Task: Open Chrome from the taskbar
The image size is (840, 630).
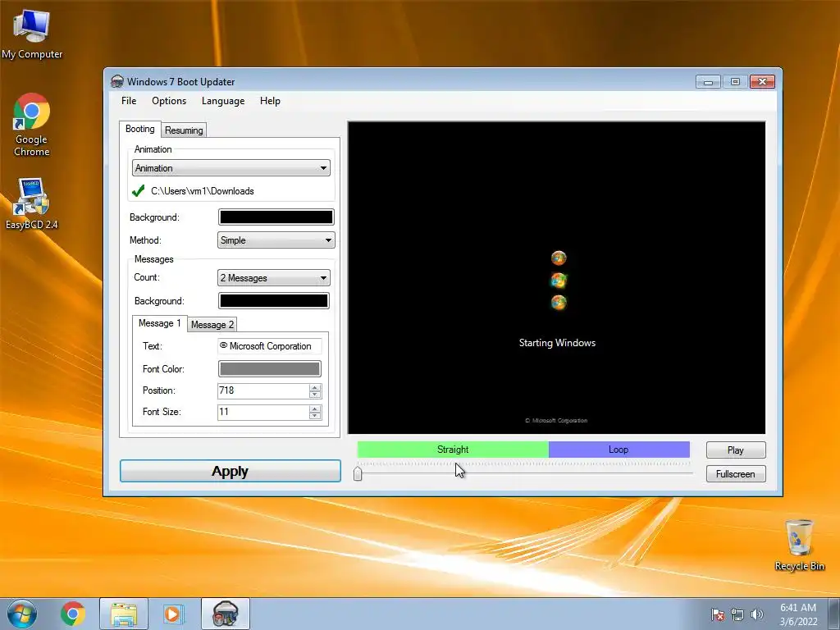Action: click(73, 614)
